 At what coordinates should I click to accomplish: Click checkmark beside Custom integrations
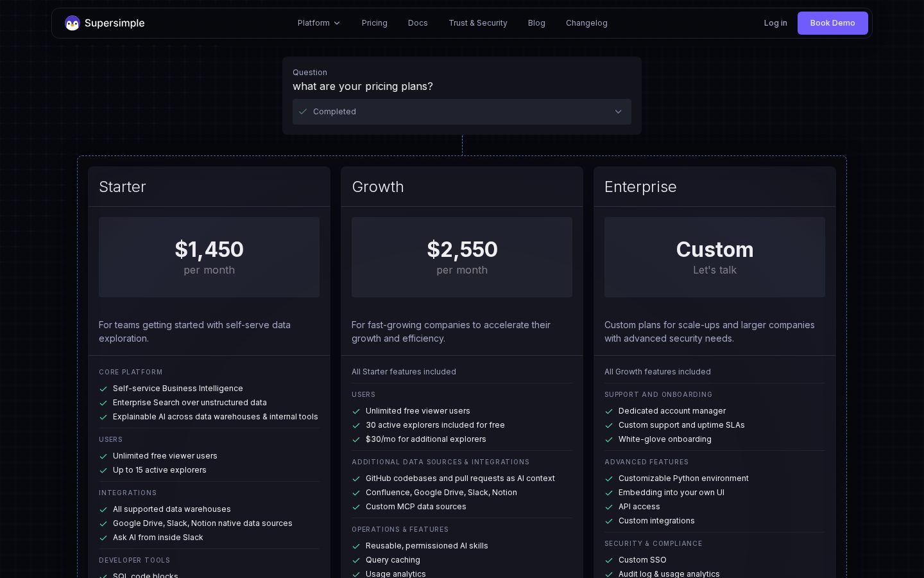[609, 521]
